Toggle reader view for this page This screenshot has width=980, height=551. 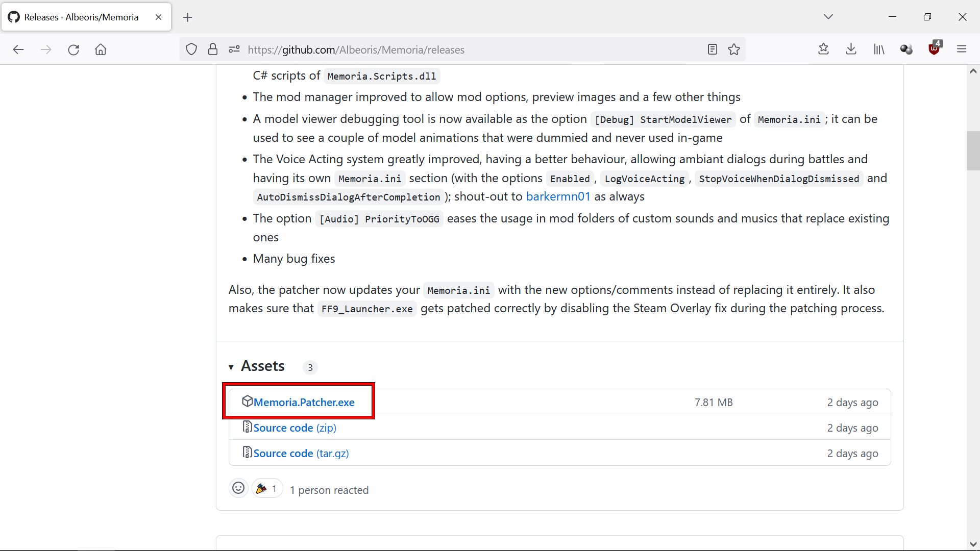pyautogui.click(x=713, y=49)
